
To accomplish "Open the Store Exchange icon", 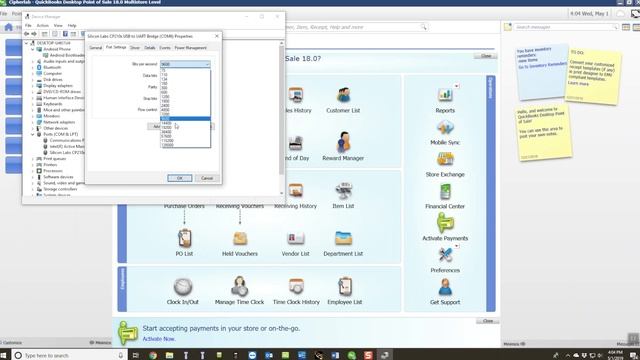I will click(x=445, y=159).
